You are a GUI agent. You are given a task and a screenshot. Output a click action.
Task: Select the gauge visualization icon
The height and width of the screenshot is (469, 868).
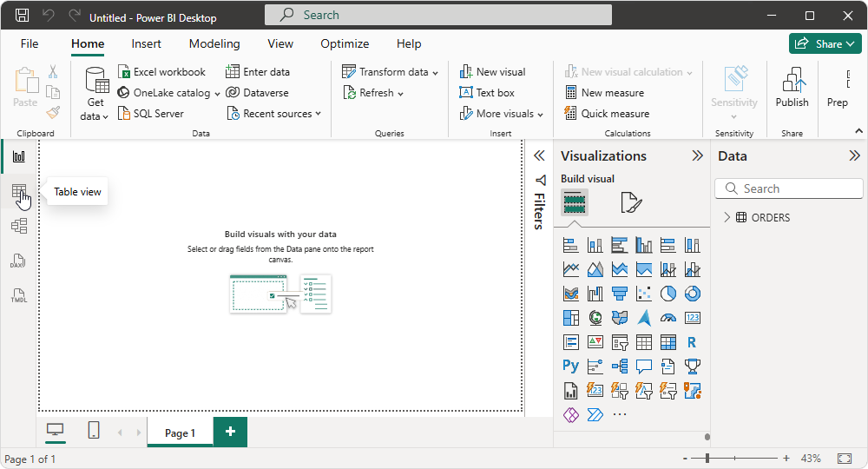(x=668, y=318)
